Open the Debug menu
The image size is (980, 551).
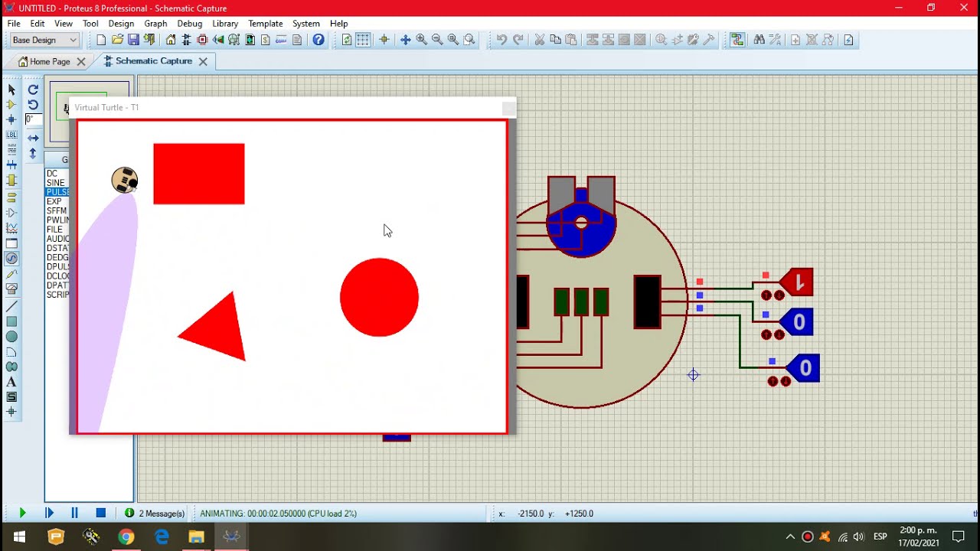[x=190, y=24]
